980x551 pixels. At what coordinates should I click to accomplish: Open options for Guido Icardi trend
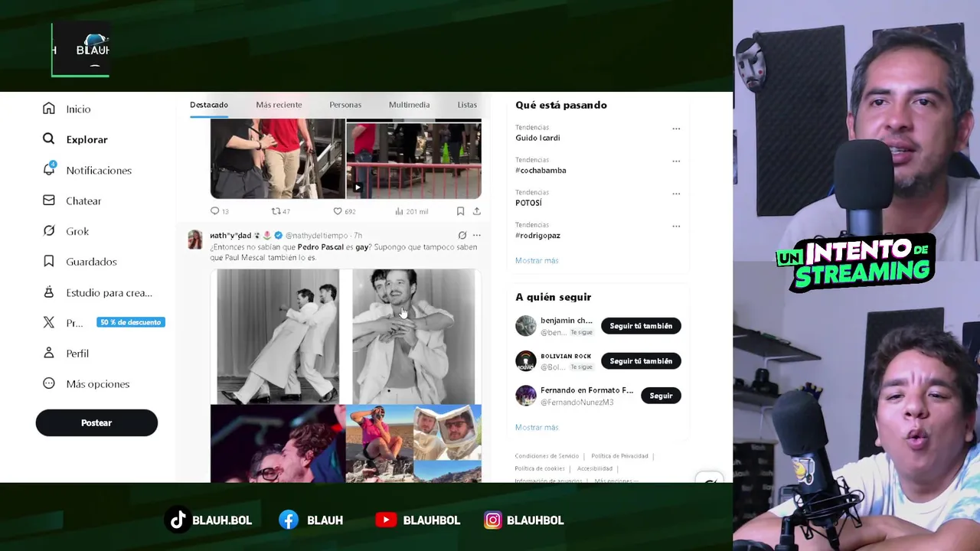[676, 129]
